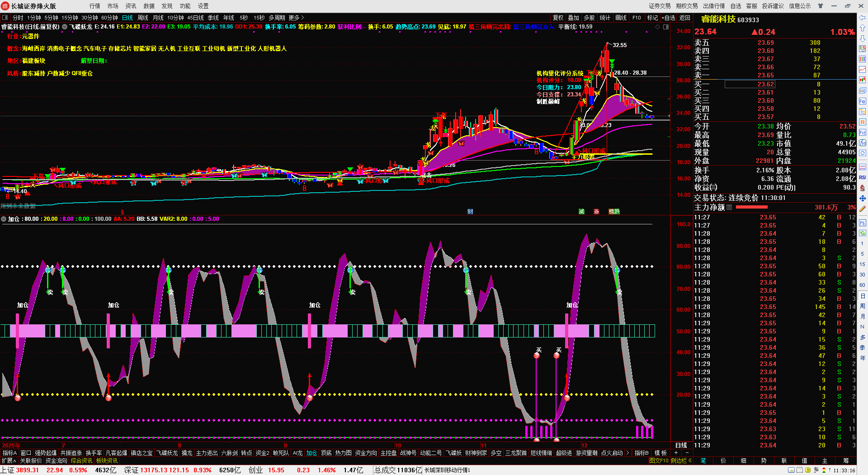Click the 画线 drawing button
868x475 pixels.
click(x=621, y=18)
